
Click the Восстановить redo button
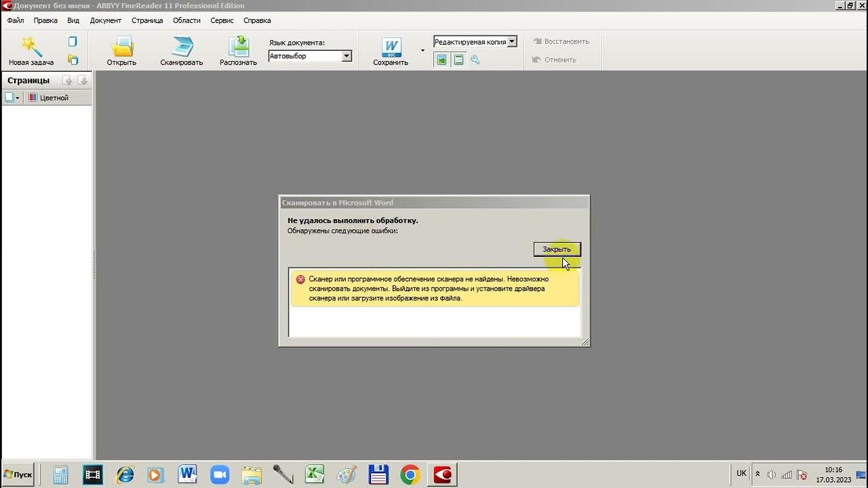[560, 41]
